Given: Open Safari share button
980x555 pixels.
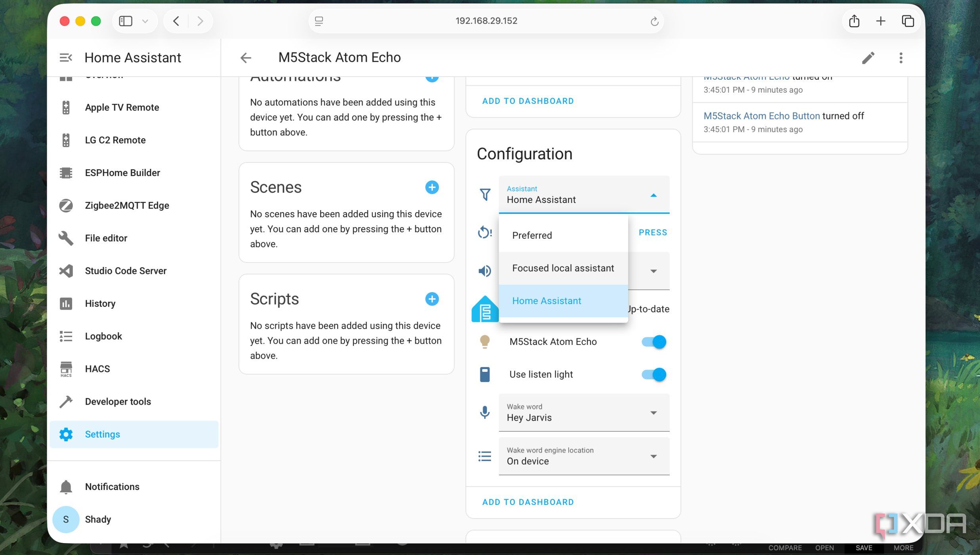Looking at the screenshot, I should click(x=854, y=21).
